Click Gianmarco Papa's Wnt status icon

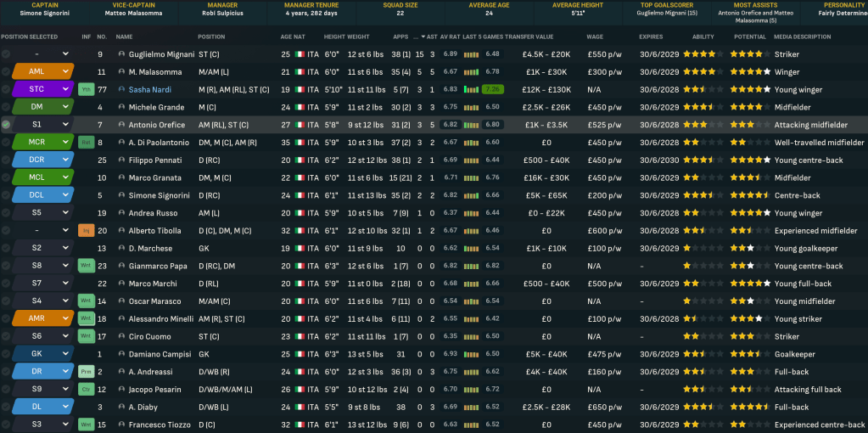(86, 266)
